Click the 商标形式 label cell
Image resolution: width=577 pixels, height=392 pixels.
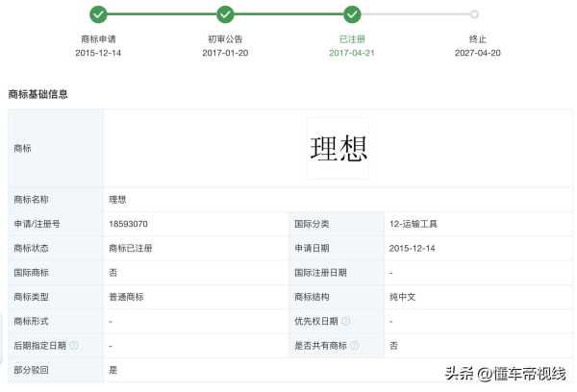point(56,321)
